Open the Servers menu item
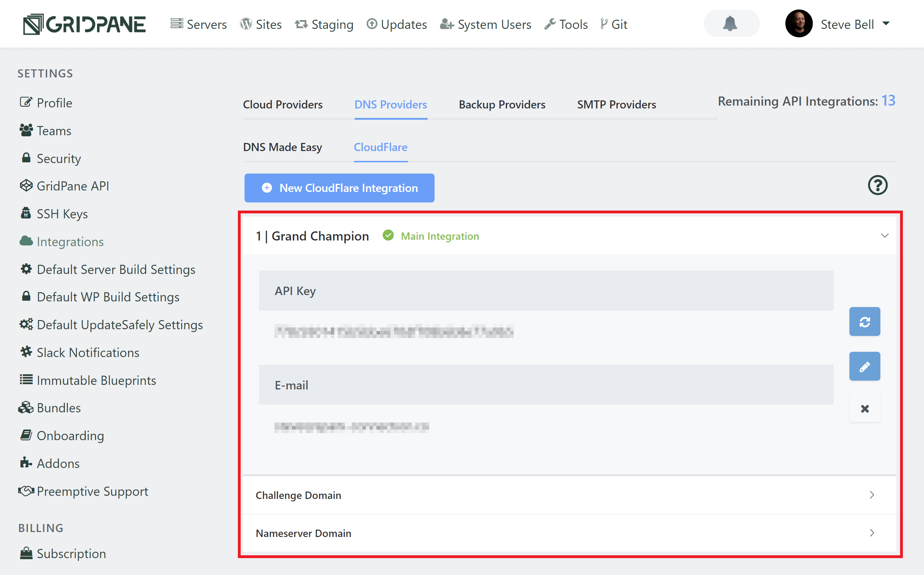This screenshot has width=924, height=575. pyautogui.click(x=199, y=24)
